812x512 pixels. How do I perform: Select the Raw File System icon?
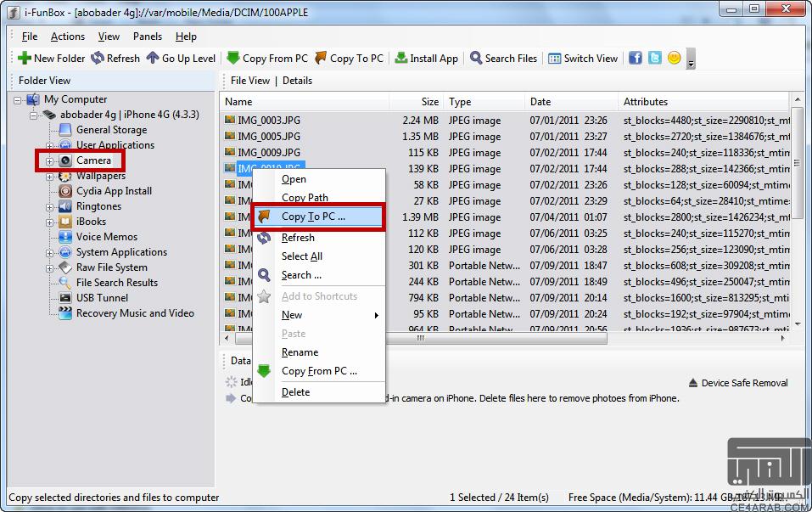[65, 267]
